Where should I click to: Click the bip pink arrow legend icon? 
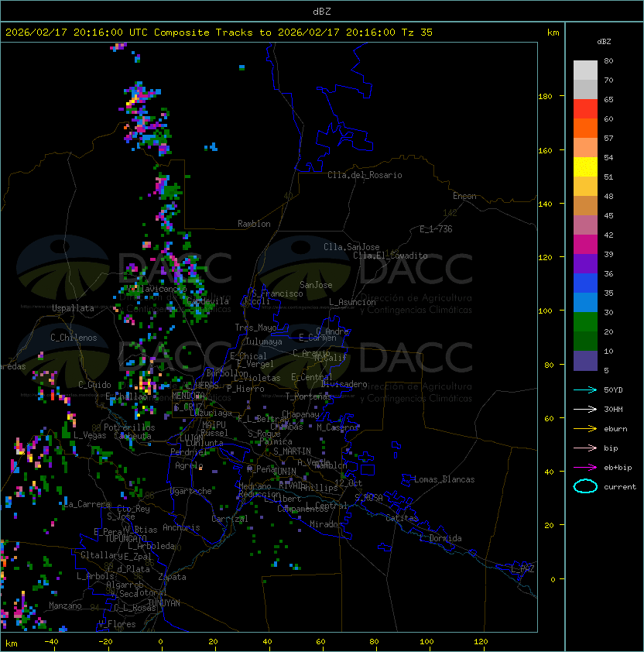click(x=585, y=448)
